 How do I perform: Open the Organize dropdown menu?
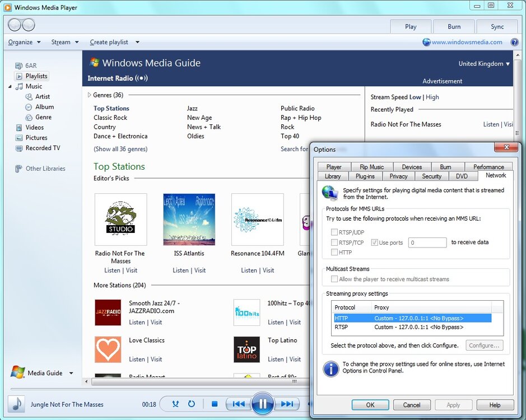(x=24, y=42)
